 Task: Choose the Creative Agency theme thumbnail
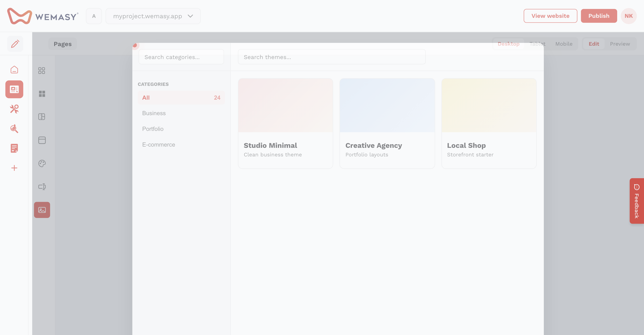tap(387, 105)
